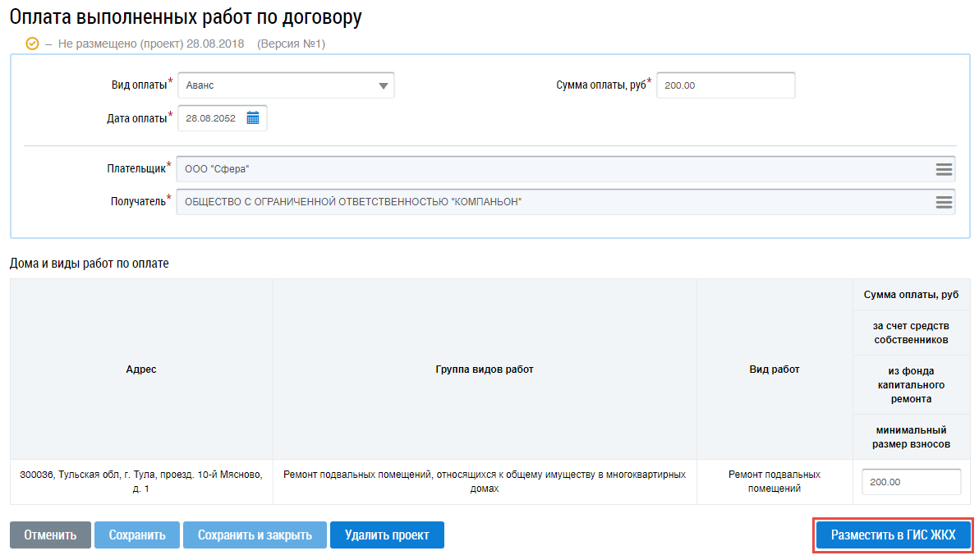Click the Удалить проект button
Screen dimensions: 979x560
(387, 535)
